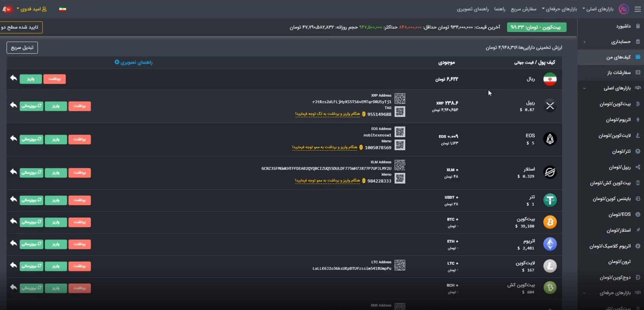Screen dimensions: 644x310
Task: Open the EOS memo QR code
Action: click(400, 145)
